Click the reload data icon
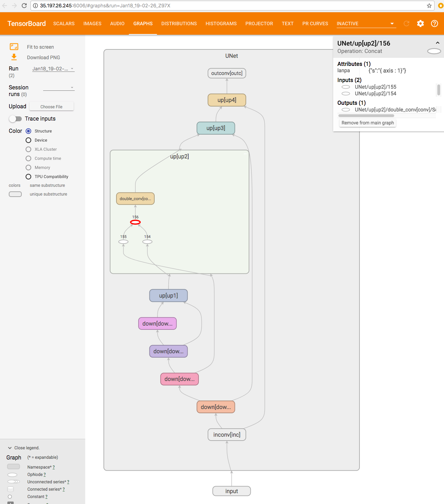 click(406, 23)
